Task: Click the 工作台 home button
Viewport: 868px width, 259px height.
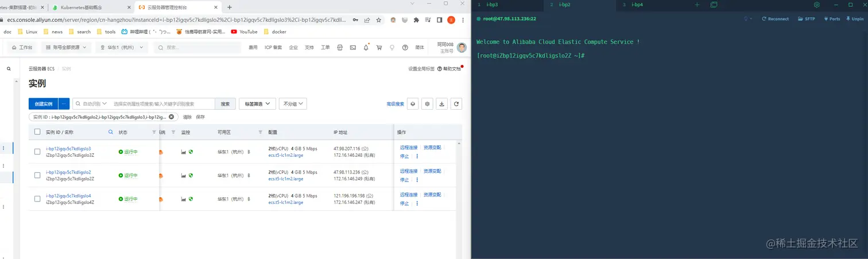Action: point(22,48)
